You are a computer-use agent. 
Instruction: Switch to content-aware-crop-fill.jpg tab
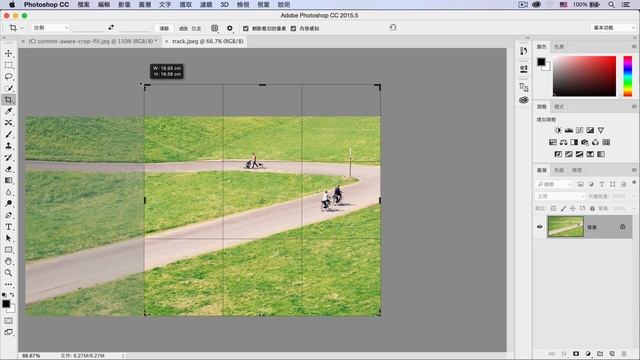point(93,41)
